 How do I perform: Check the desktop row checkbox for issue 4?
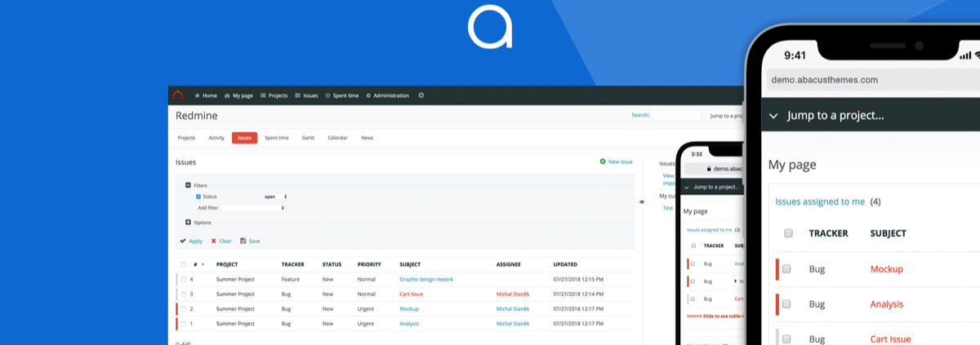184,279
